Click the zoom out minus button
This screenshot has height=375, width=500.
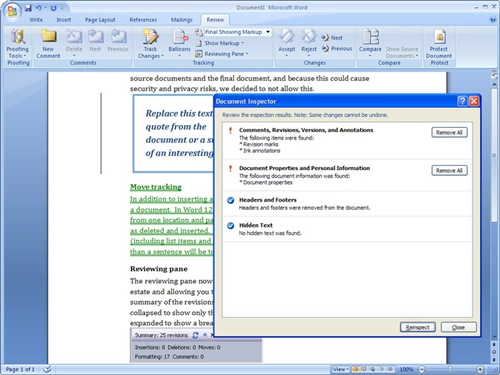(x=422, y=369)
